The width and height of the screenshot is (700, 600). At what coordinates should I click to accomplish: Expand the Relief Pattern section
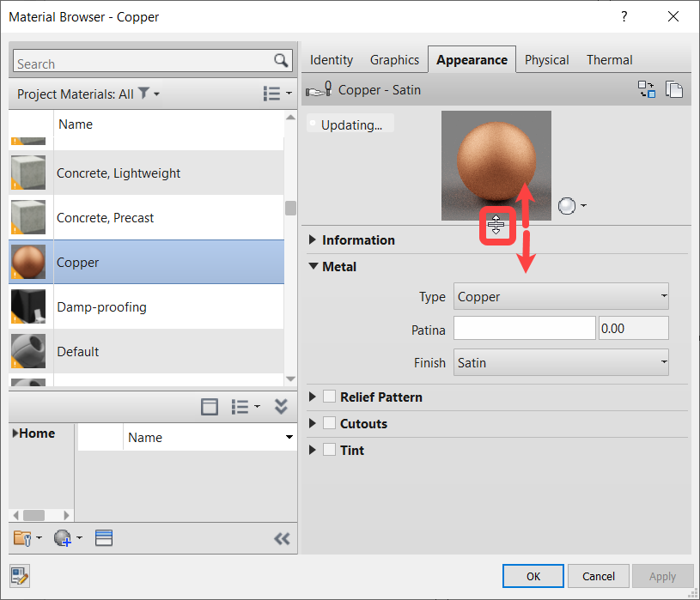(x=313, y=397)
